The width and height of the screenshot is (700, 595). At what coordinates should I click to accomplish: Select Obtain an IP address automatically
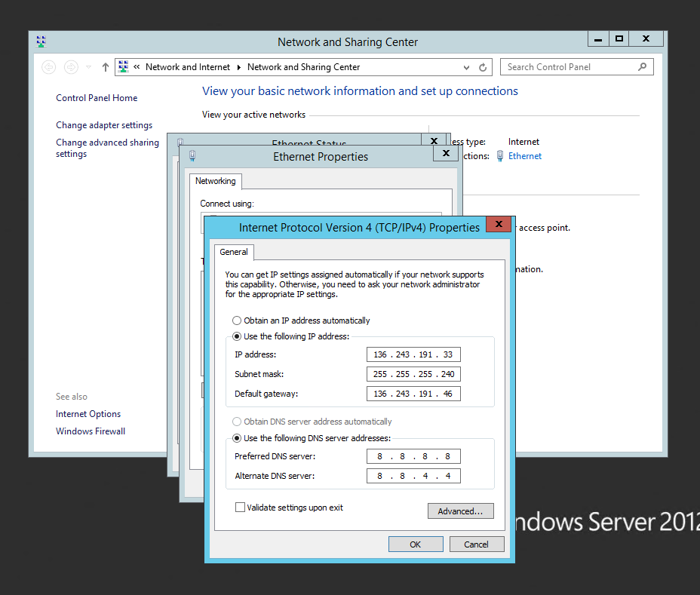click(x=301, y=321)
